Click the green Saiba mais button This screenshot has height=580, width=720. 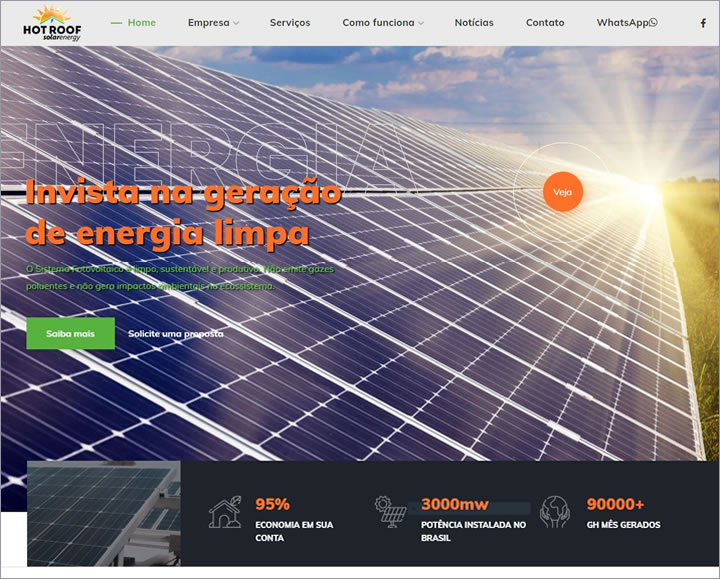click(70, 333)
